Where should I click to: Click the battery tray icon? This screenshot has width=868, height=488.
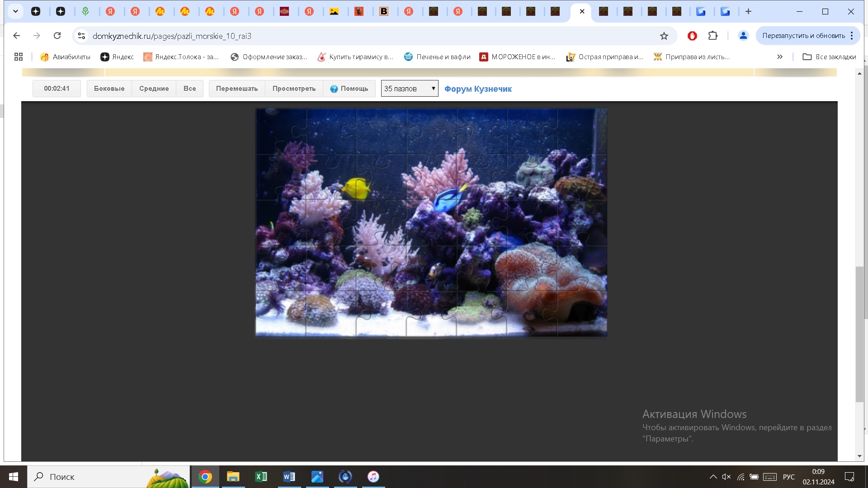754,477
